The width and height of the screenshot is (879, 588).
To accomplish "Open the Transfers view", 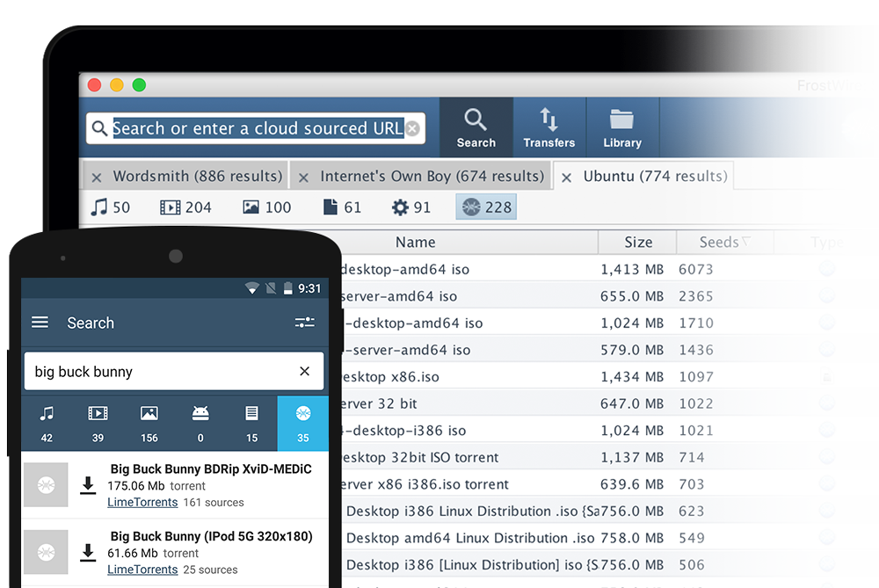I will click(549, 127).
